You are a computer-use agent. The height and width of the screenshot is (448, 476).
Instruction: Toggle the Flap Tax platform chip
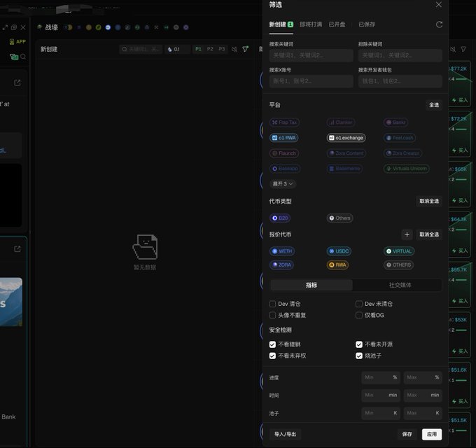(284, 122)
